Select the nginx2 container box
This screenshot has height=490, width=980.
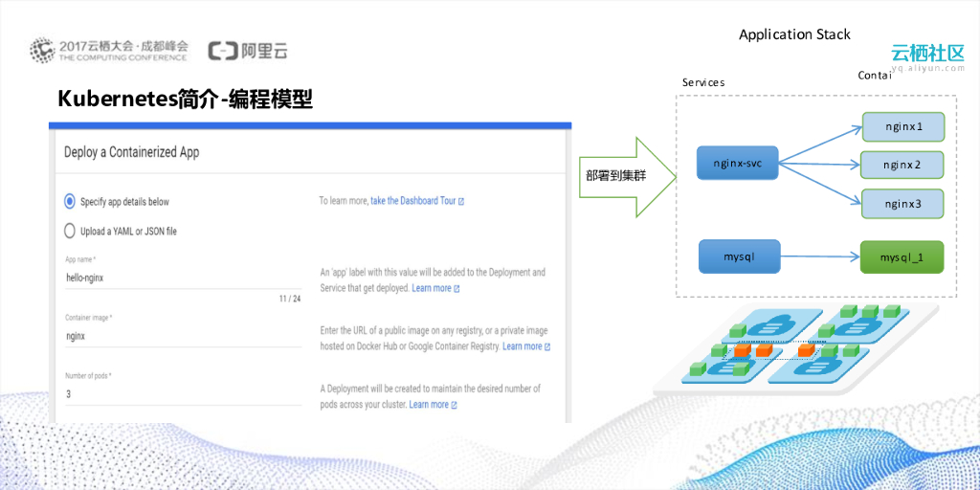click(x=902, y=166)
